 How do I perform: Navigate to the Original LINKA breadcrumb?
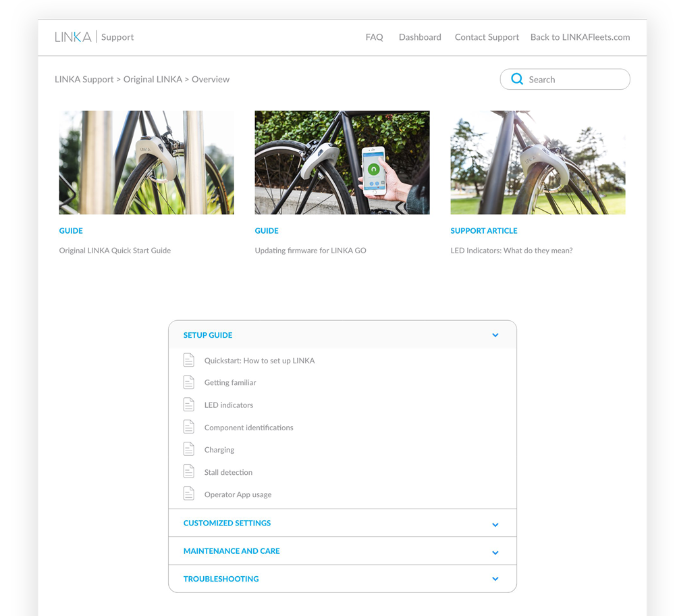153,79
